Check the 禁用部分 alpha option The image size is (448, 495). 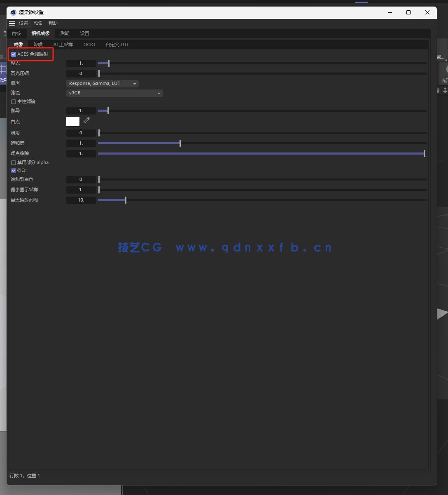pos(14,162)
